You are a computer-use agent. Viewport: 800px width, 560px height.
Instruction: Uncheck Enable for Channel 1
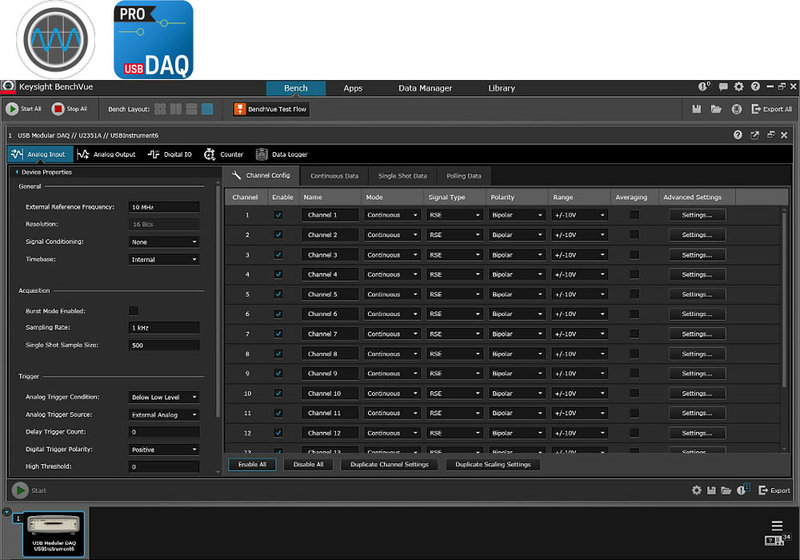click(278, 215)
